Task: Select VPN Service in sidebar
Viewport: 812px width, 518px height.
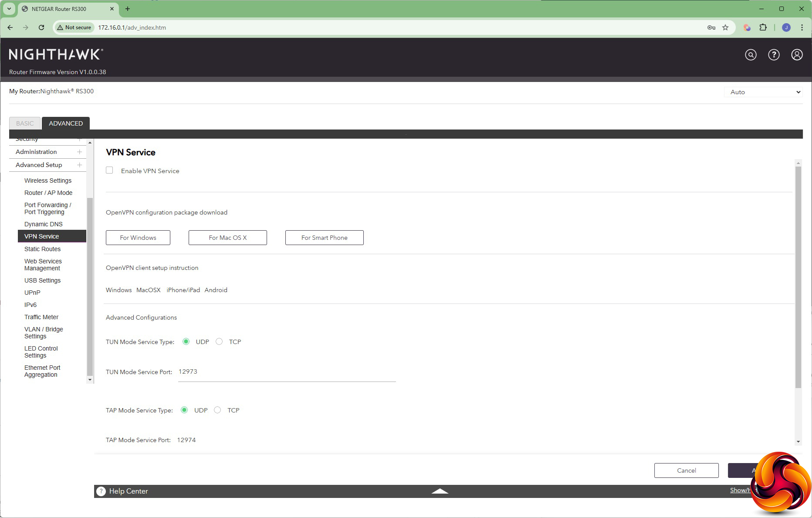Action: pos(52,236)
